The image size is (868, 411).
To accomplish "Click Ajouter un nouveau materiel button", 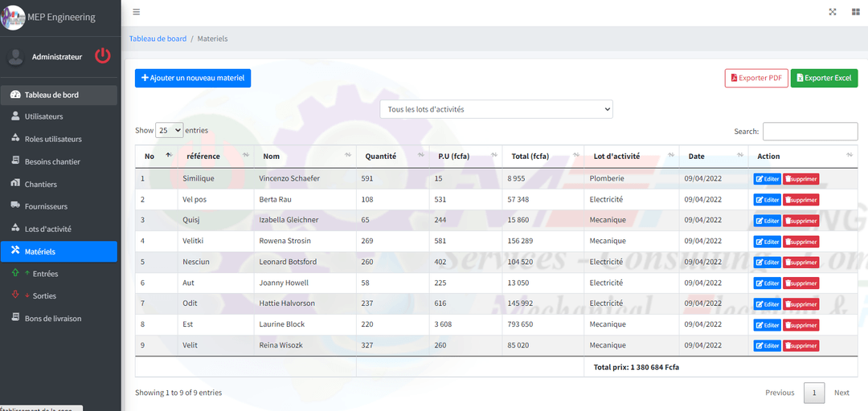I will [x=193, y=78].
